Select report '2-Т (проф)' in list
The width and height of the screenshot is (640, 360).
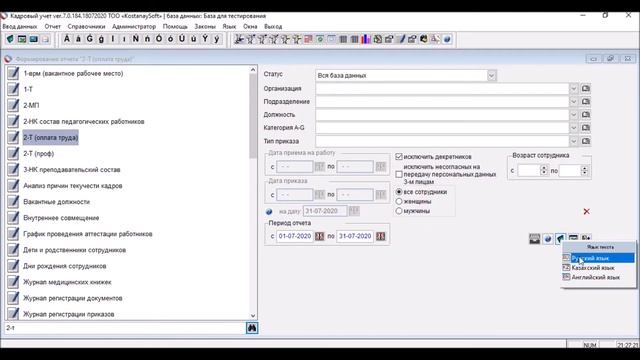pos(38,153)
